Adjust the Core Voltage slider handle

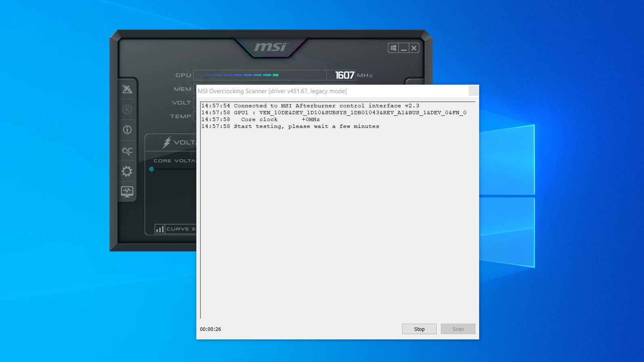coord(152,169)
